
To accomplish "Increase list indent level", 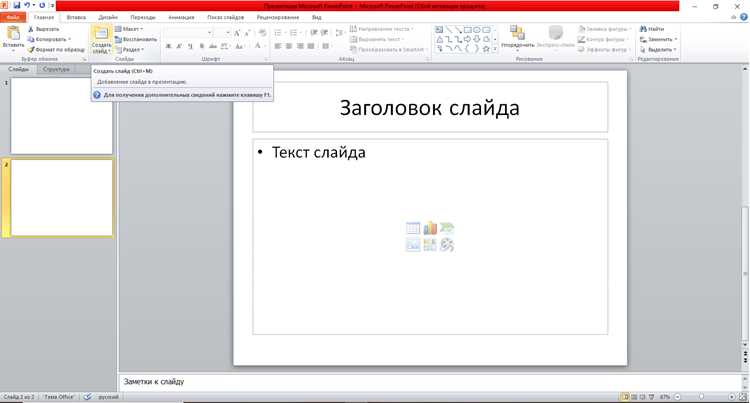I will 324,33.
